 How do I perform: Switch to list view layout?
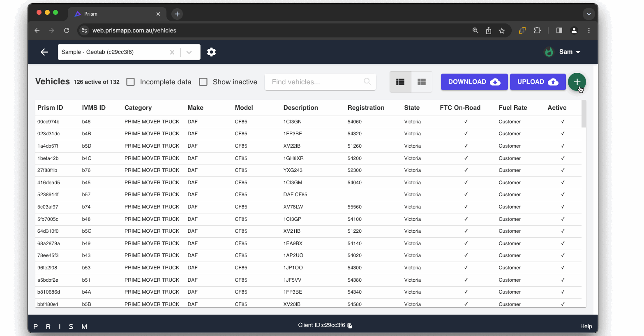400,82
